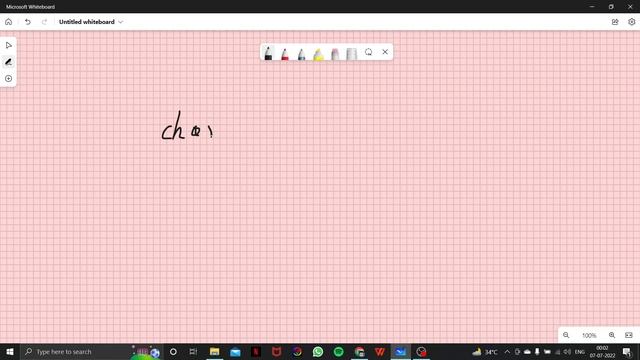Select the yellow highlighter tool
Viewport: 640px width, 360px height.
click(x=318, y=53)
